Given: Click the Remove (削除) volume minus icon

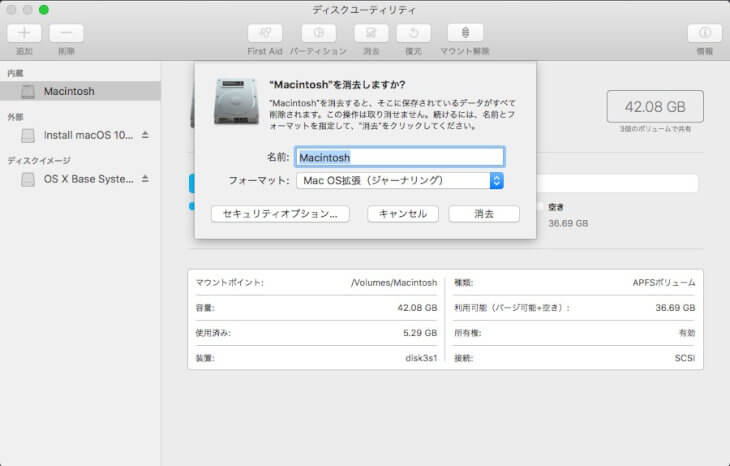Looking at the screenshot, I should tap(66, 33).
